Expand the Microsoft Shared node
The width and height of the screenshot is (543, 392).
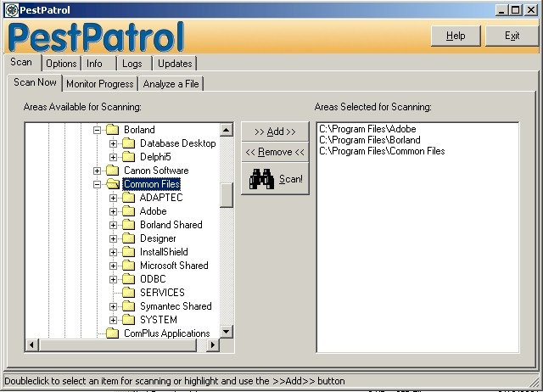click(113, 266)
